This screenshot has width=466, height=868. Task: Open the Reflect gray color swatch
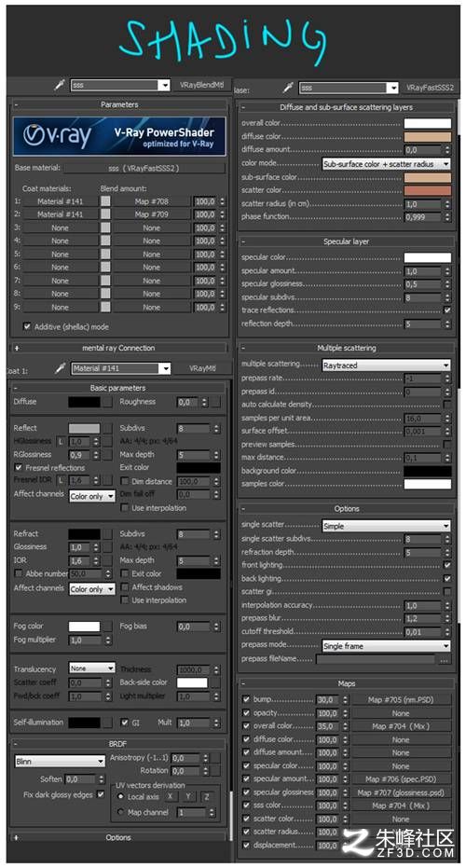tap(84, 429)
